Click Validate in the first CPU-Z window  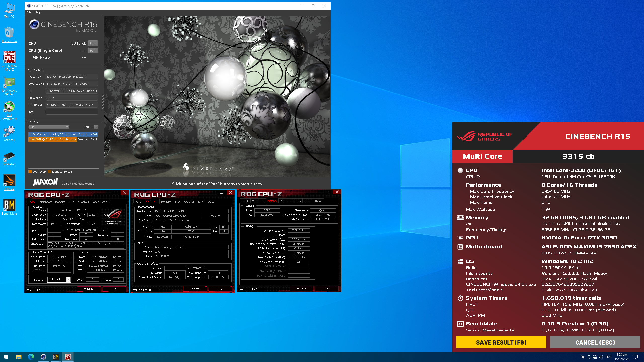click(x=89, y=289)
